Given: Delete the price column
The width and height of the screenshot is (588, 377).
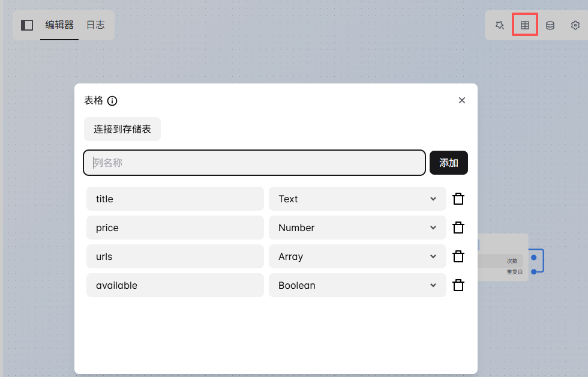Looking at the screenshot, I should (x=458, y=228).
